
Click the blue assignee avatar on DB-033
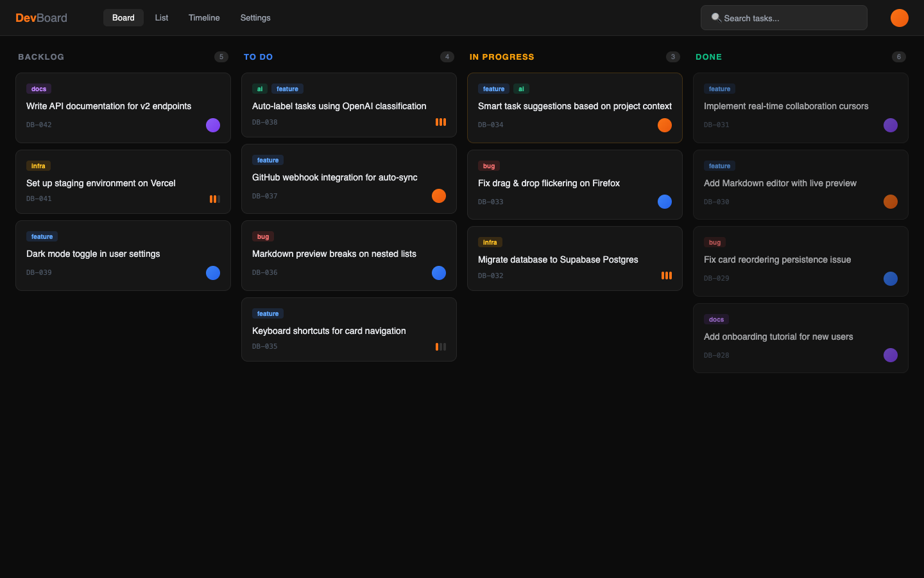665,202
